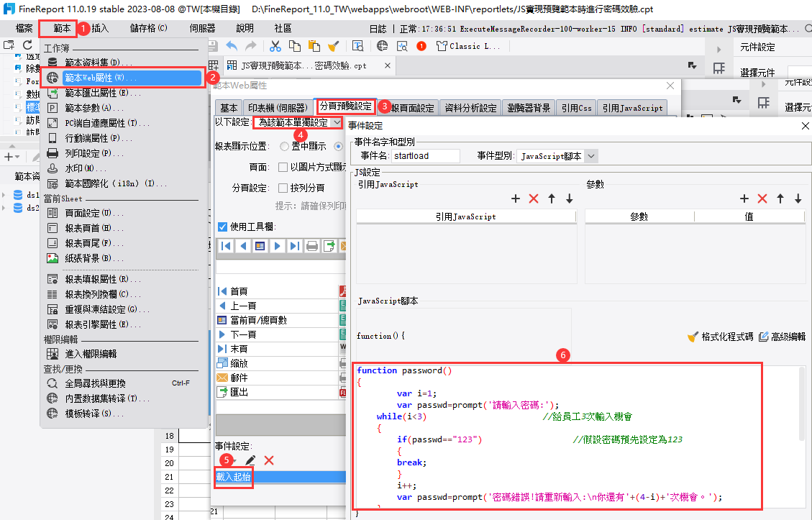812x520 pixels.
Task: Move referenced JavaScript up with arrow icon
Action: 552,199
